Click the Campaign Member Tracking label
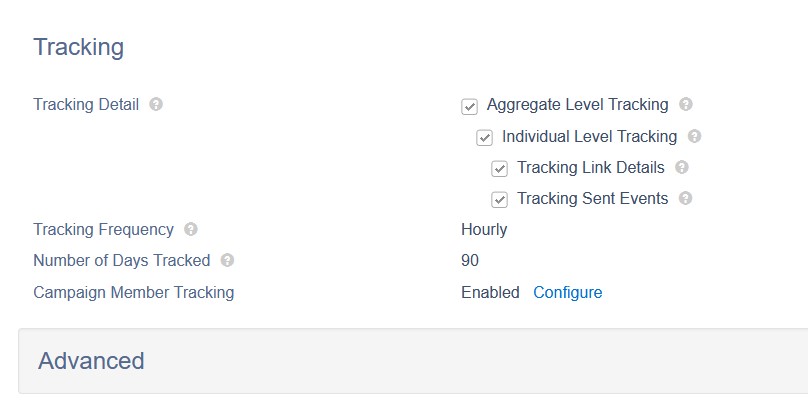Viewport: 808px width, 419px height. [x=134, y=292]
